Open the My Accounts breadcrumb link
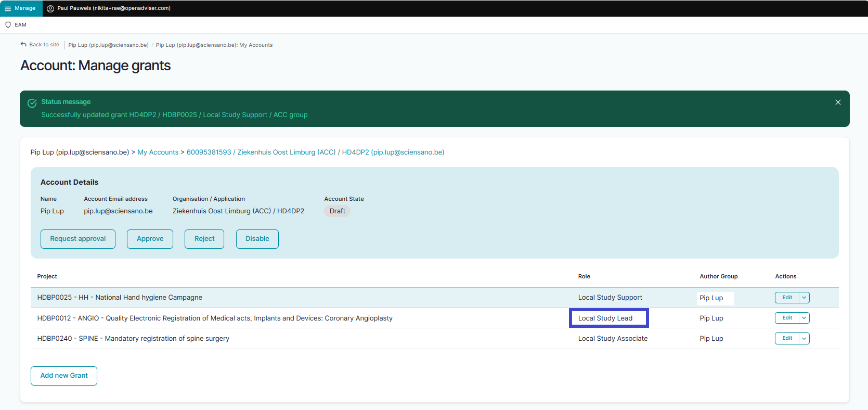Image resolution: width=868 pixels, height=410 pixels. coord(158,152)
